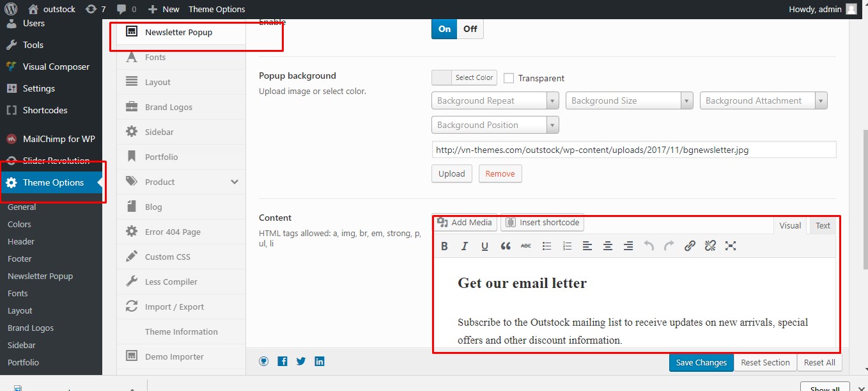Viewport: 868px width, 391px height.
Task: Open Visual Composer in admin sidebar
Action: click(x=56, y=67)
